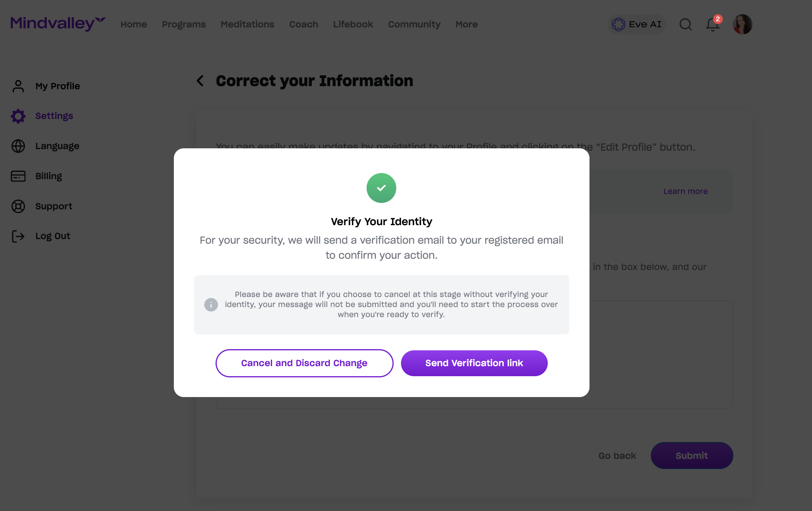Click the Billing card icon

pos(18,176)
